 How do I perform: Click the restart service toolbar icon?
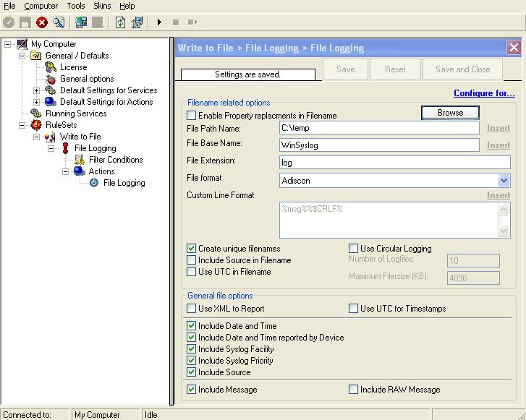(x=192, y=22)
